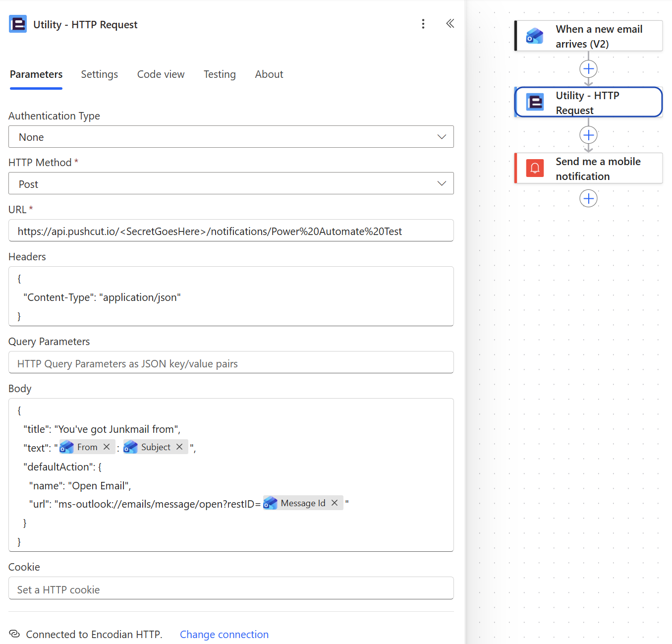Click the "defaultAction" line in Body
The height and width of the screenshot is (644, 672).
(62, 467)
